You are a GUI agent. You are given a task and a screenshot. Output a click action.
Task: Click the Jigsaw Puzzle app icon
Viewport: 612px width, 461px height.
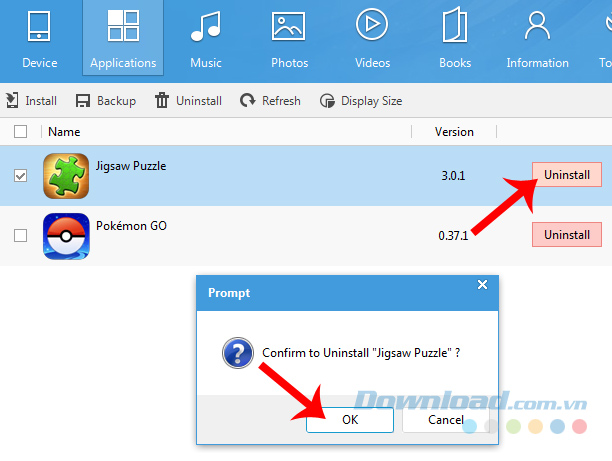(66, 176)
